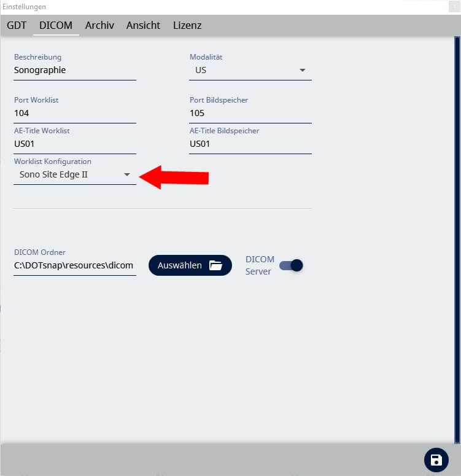Show the Lizenz tab
Screen dimensions: 461x476
(187, 25)
